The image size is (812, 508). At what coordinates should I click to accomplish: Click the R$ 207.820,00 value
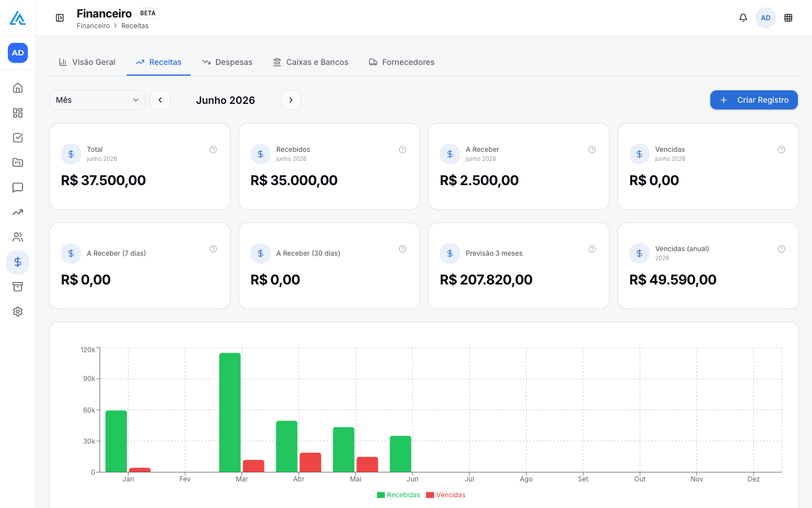pos(486,280)
